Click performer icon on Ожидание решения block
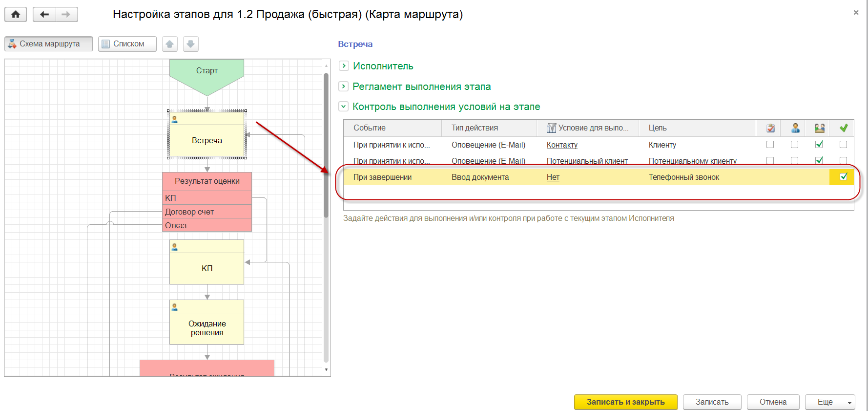The height and width of the screenshot is (411, 868). (x=174, y=307)
